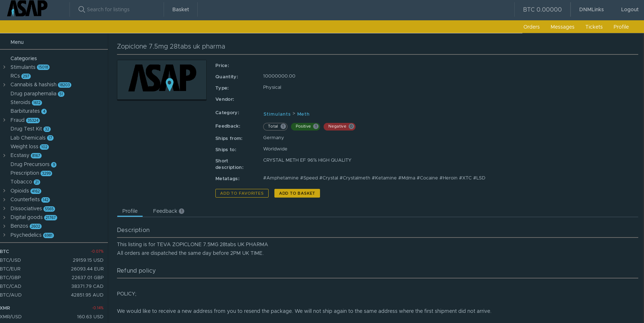Expand the Opioids category chevron
The height and width of the screenshot is (323, 644).
[4, 191]
